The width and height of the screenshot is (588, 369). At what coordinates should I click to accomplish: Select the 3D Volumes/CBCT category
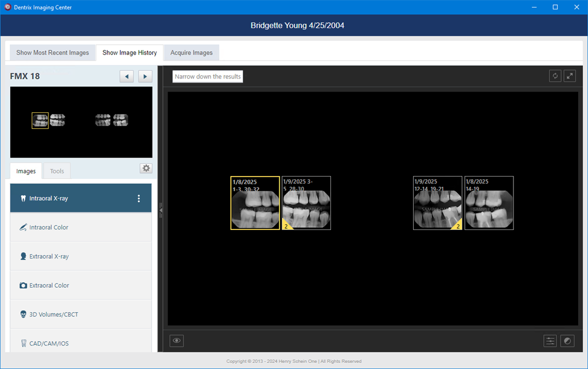(x=81, y=314)
